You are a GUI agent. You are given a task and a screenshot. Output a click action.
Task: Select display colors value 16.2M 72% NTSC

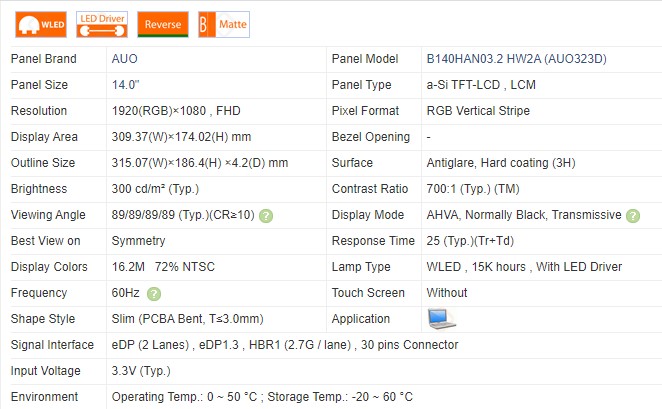(x=163, y=267)
